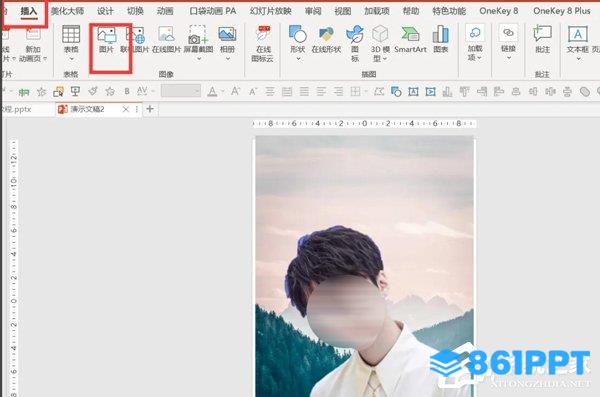This screenshot has height=397, width=600.
Task: Open the OneKey 8 Plus tab
Action: click(x=562, y=11)
